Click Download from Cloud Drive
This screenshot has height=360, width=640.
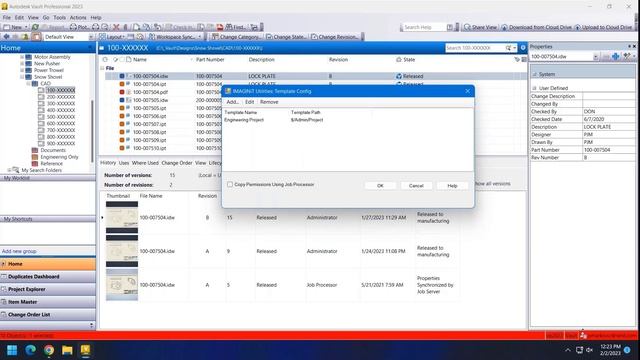[537, 27]
